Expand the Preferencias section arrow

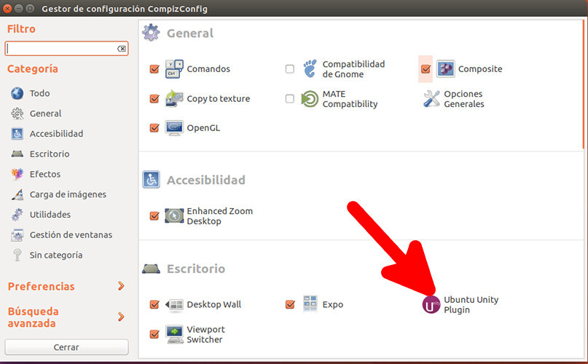(x=121, y=286)
